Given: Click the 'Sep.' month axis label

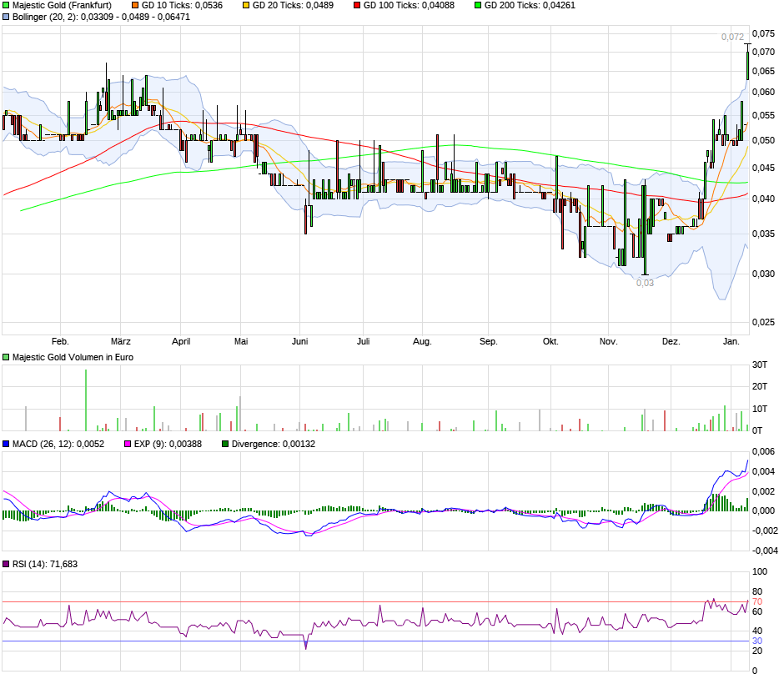Looking at the screenshot, I should (489, 341).
